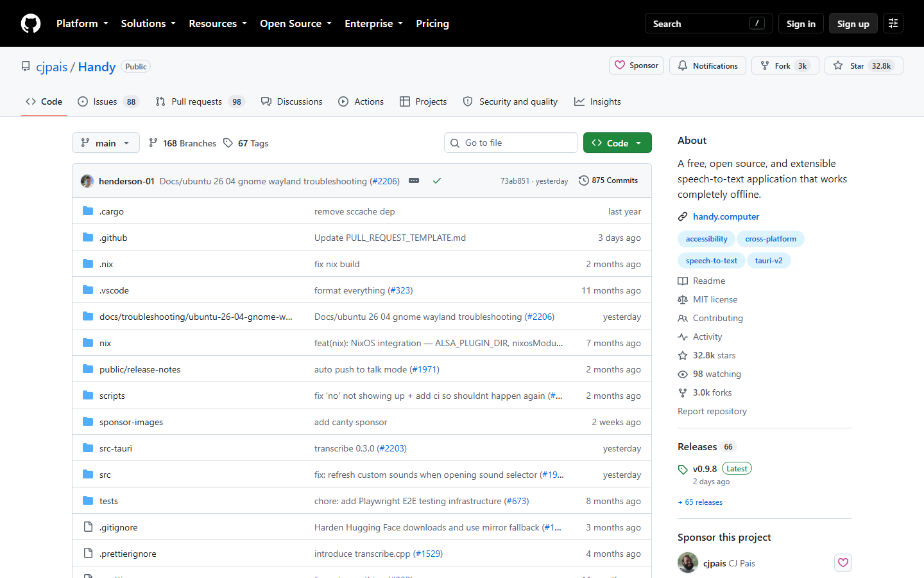Image resolution: width=924 pixels, height=578 pixels.
Task: Click heart icon next to cjpais sponsor
Action: pos(843,563)
